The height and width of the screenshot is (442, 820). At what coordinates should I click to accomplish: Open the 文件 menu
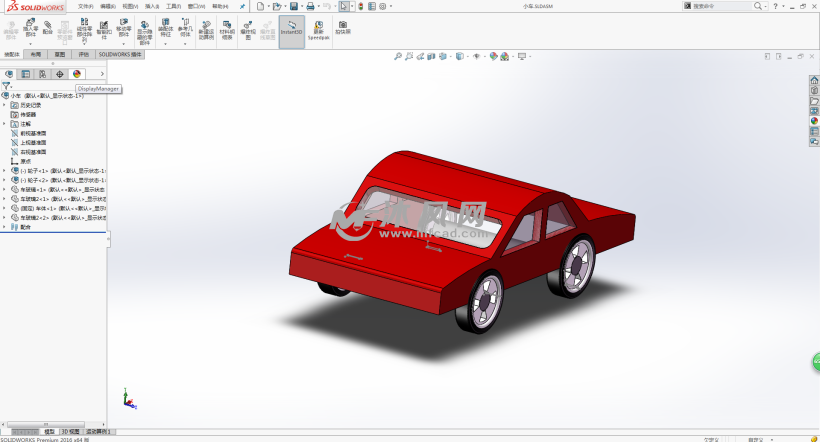click(x=85, y=6)
